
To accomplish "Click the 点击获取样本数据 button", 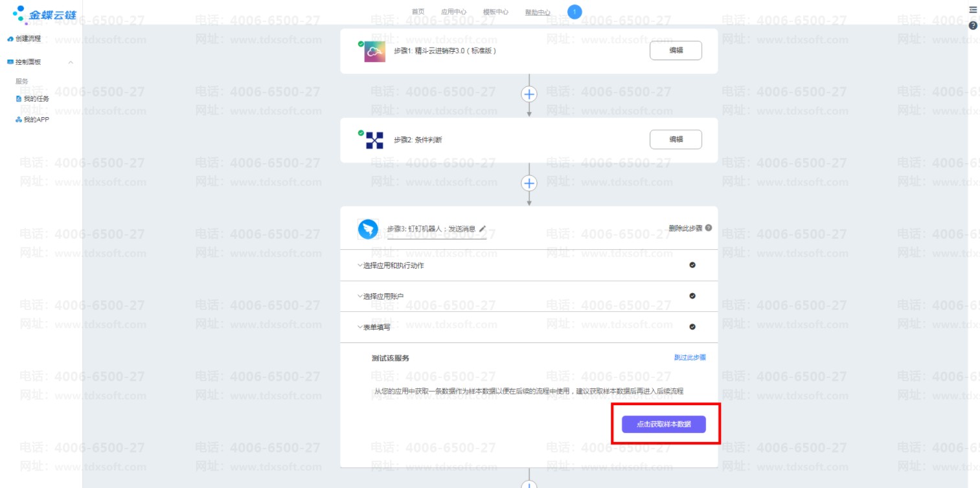I will (x=663, y=425).
